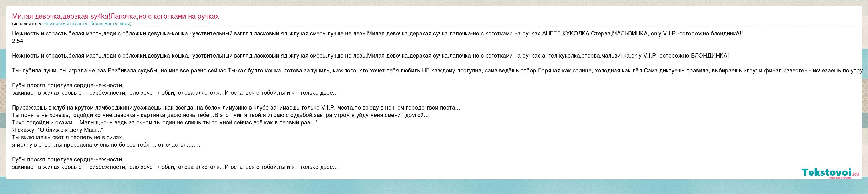Click first 'закипает в жилах кровь' line

pyautogui.click(x=174, y=93)
